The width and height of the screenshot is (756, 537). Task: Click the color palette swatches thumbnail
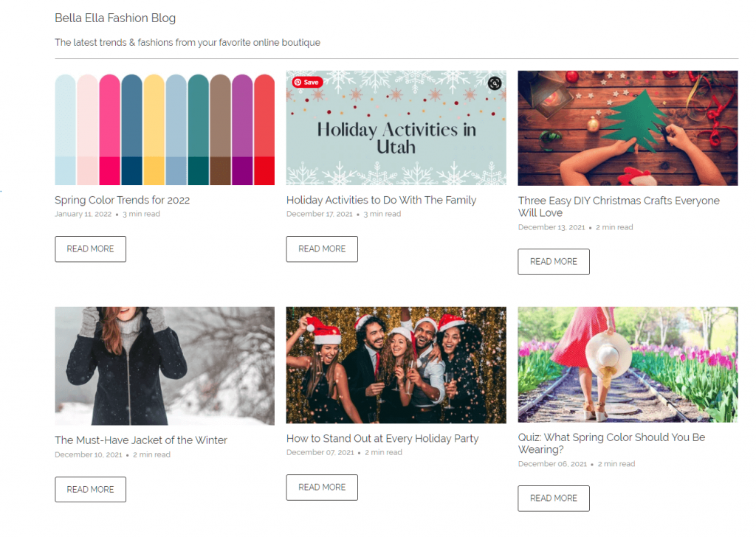tap(165, 129)
